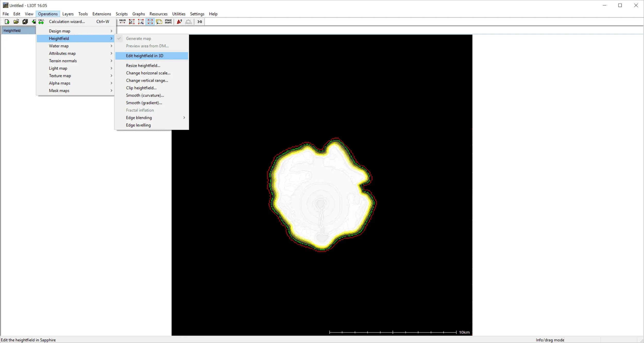The width and height of the screenshot is (644, 343).
Task: Expand the Mask maps submenu
Action: (x=75, y=91)
